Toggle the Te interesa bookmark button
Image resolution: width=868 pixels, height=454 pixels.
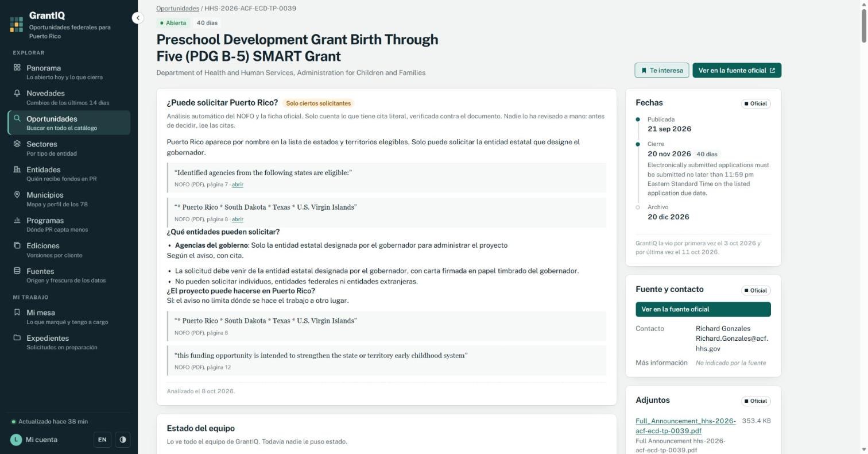click(x=662, y=70)
